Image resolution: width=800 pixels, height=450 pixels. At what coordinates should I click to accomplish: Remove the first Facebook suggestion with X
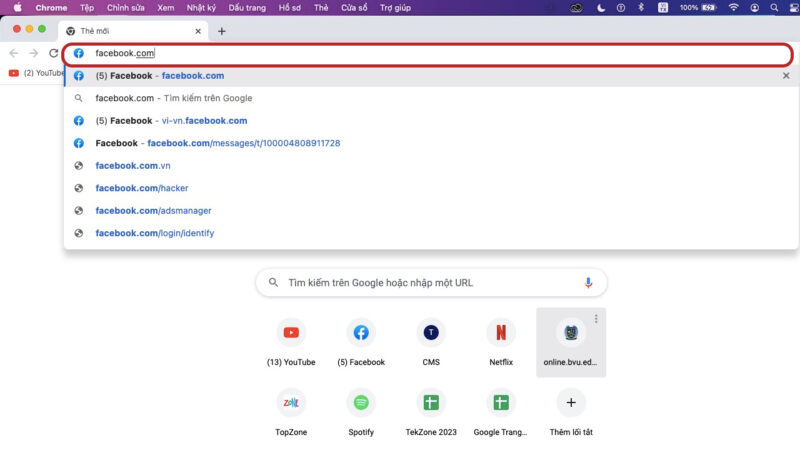coord(786,76)
